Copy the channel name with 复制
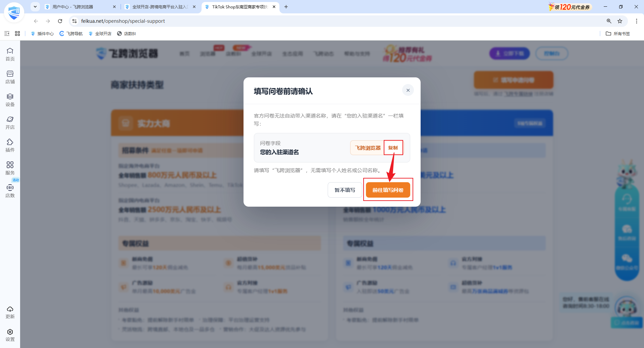 pyautogui.click(x=393, y=148)
